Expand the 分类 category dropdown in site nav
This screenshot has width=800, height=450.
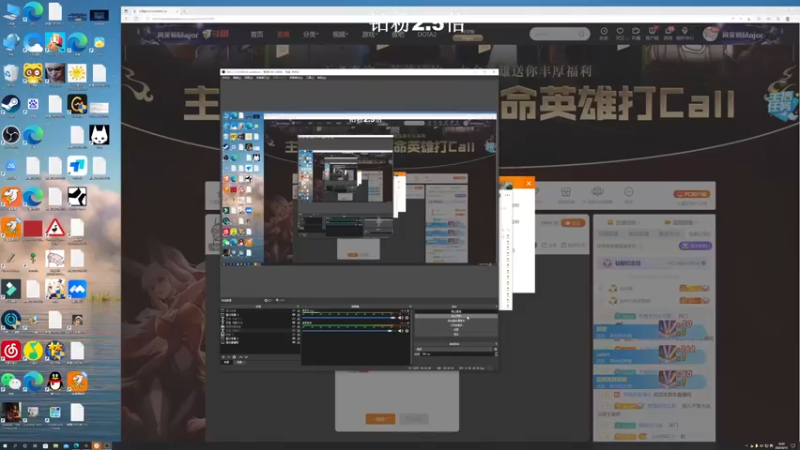[310, 34]
